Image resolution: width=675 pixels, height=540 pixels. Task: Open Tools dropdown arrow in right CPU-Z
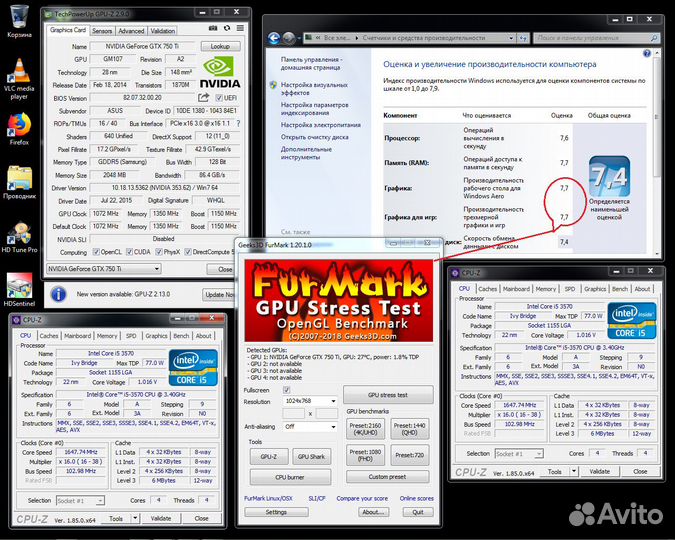pyautogui.click(x=573, y=471)
